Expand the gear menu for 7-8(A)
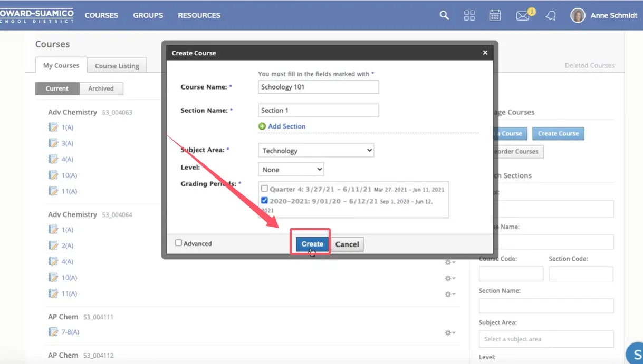The width and height of the screenshot is (643, 364). [x=449, y=333]
